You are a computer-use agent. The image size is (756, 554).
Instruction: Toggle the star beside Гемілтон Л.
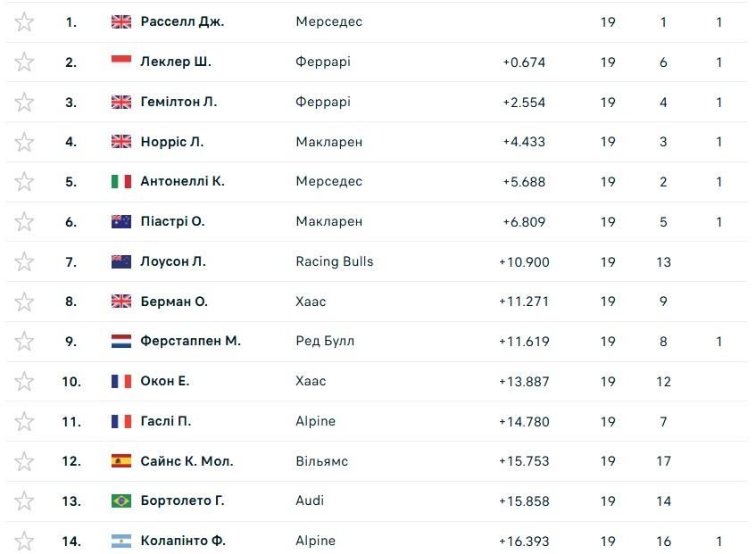click(x=24, y=103)
